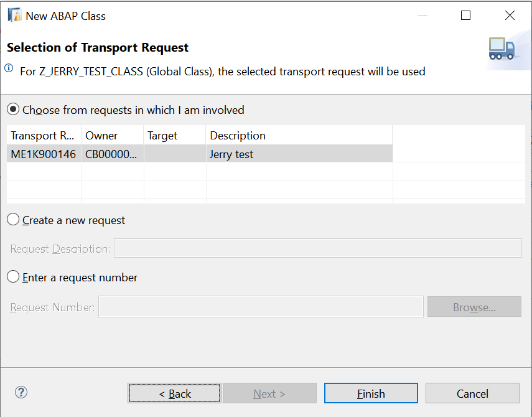Click the Request Description text field
This screenshot has width=532, height=417.
(x=317, y=248)
